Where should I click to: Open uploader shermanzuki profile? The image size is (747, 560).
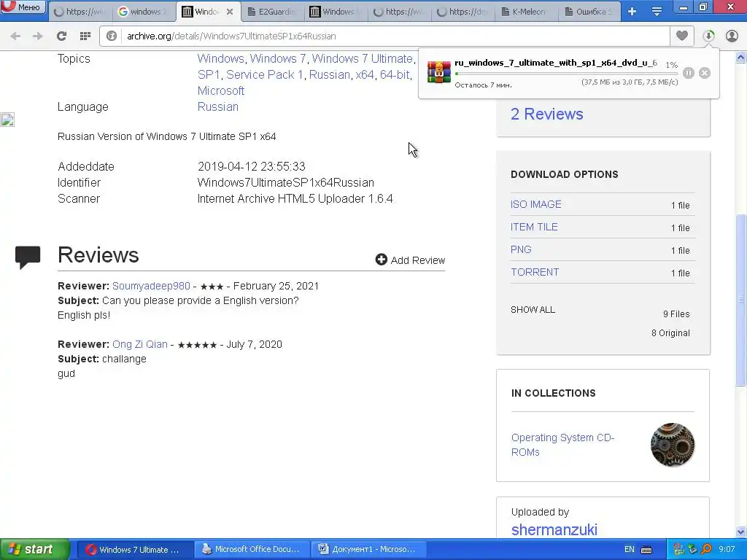pyautogui.click(x=554, y=529)
